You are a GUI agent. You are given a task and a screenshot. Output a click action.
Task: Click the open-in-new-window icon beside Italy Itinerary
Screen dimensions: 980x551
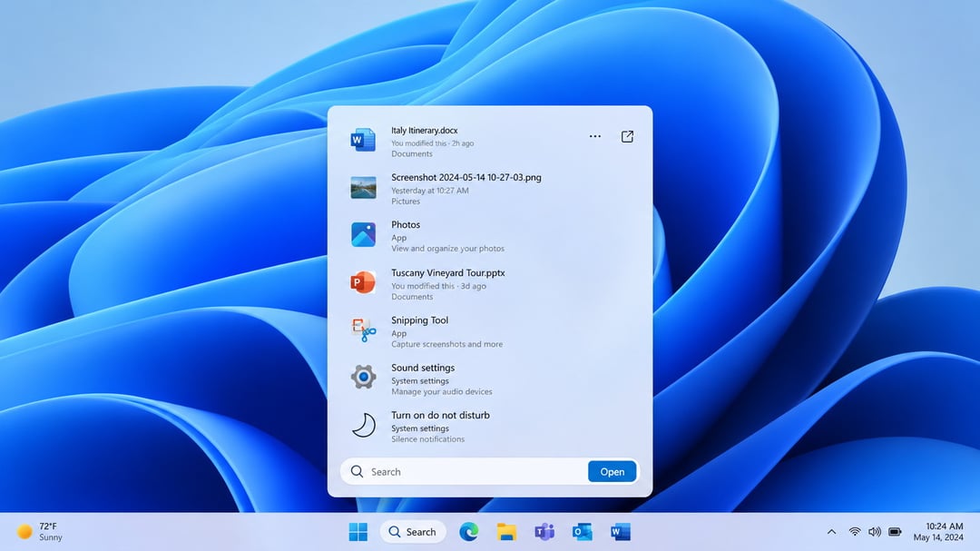(627, 136)
